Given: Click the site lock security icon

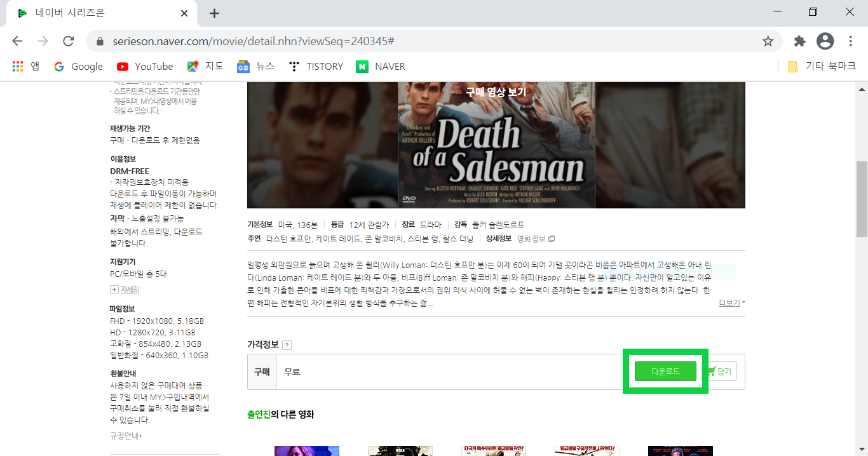Looking at the screenshot, I should pyautogui.click(x=99, y=41).
